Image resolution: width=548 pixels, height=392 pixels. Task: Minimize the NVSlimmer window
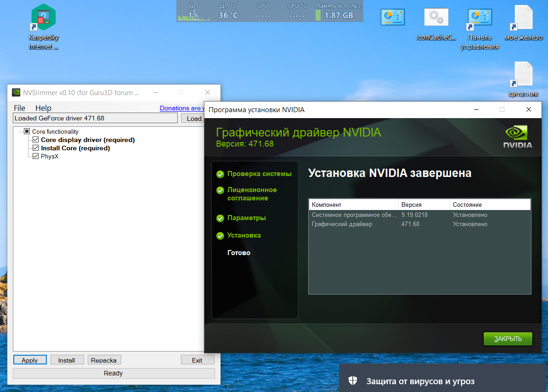(x=155, y=92)
